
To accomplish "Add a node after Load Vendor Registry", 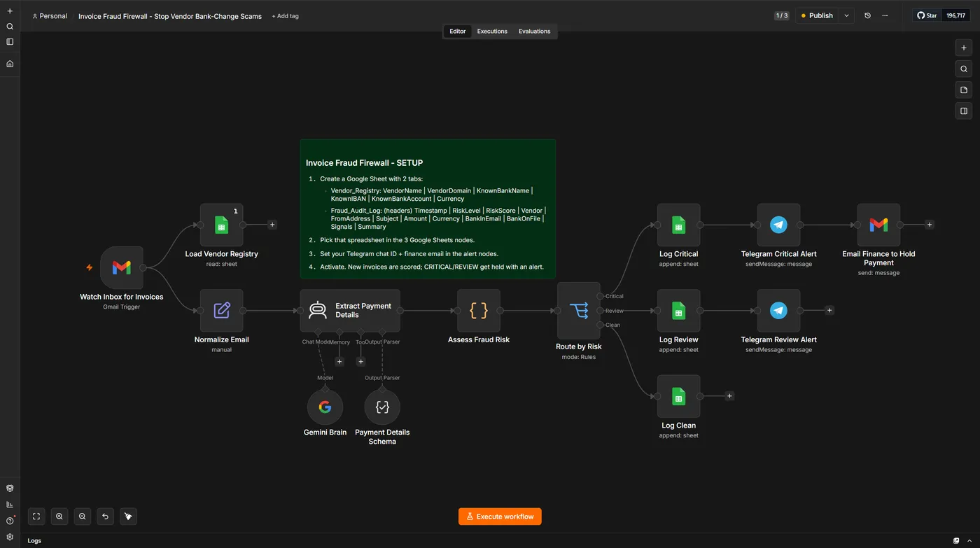I will 272,225.
